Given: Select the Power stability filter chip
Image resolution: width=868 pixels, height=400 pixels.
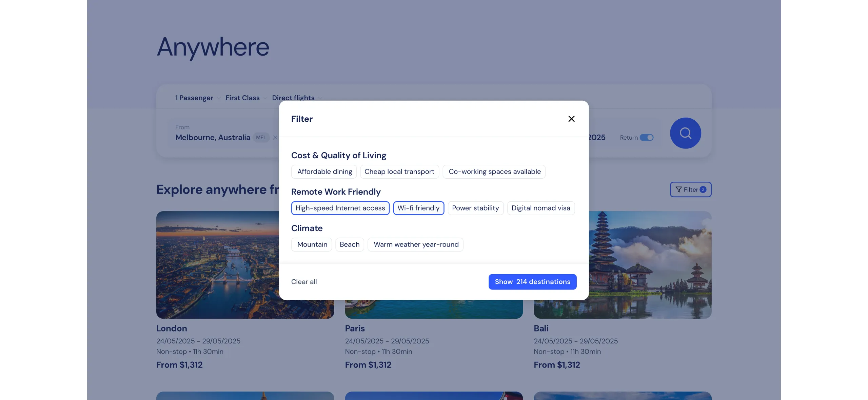Looking at the screenshot, I should 475,208.
